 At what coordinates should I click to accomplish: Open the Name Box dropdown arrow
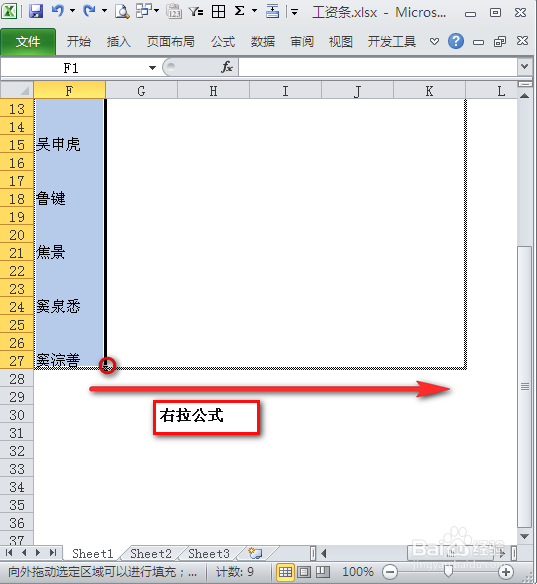tap(152, 68)
